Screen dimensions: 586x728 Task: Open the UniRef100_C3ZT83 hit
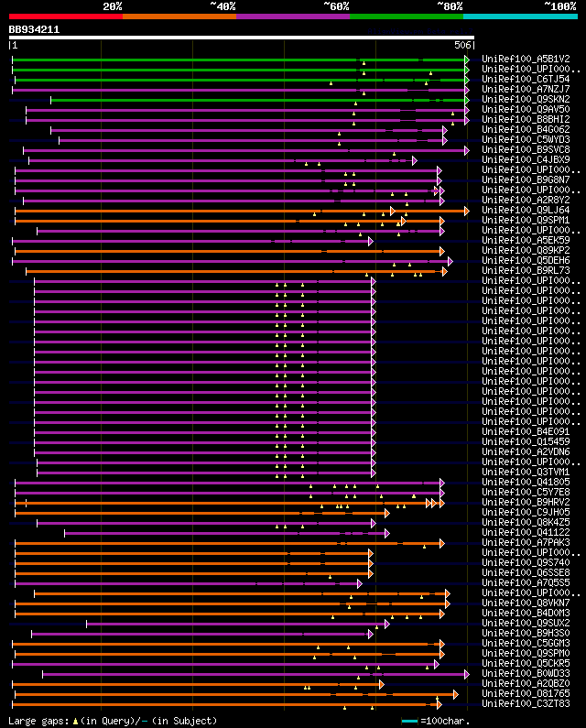526,704
